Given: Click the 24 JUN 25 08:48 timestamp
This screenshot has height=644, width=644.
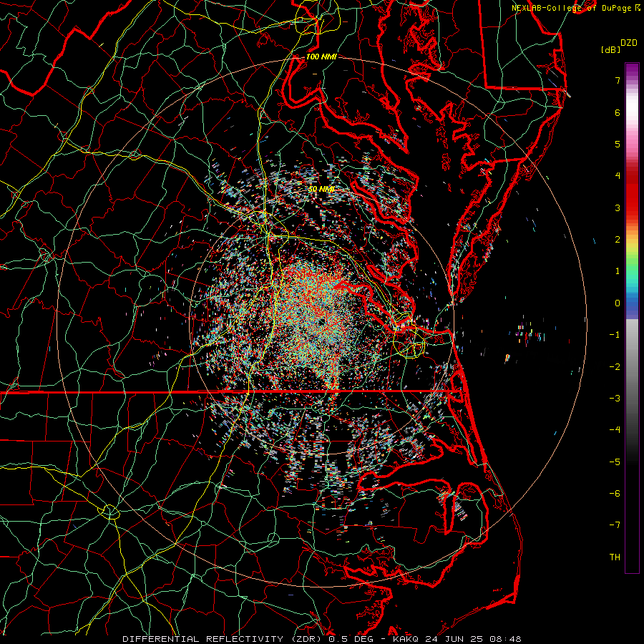Looking at the screenshot, I should tap(472, 639).
